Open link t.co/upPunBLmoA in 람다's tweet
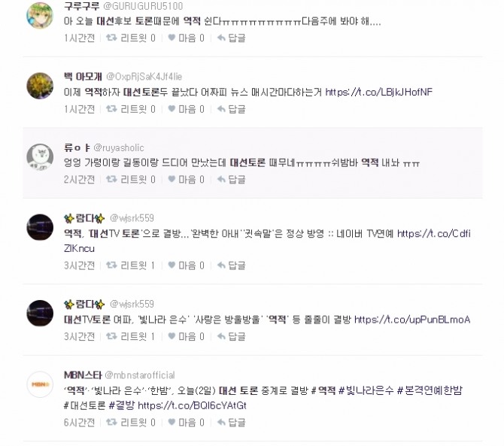This screenshot has height=446, width=504. point(412,320)
